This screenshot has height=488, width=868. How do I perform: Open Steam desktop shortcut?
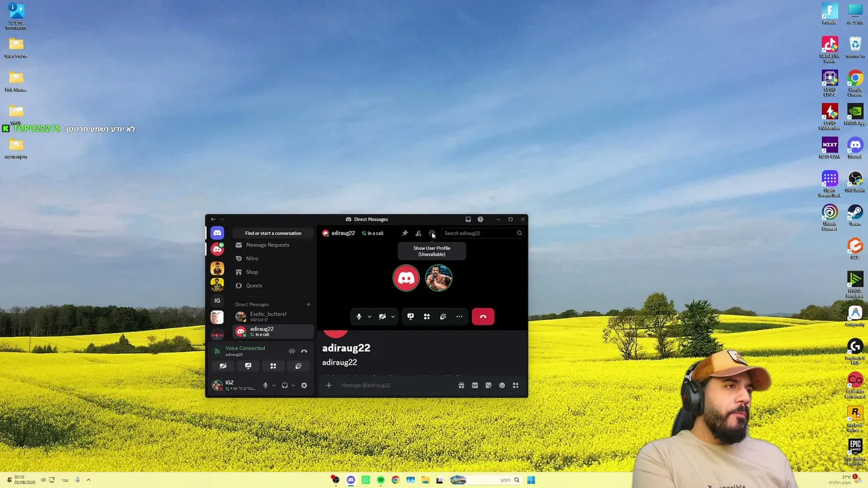pos(855,216)
